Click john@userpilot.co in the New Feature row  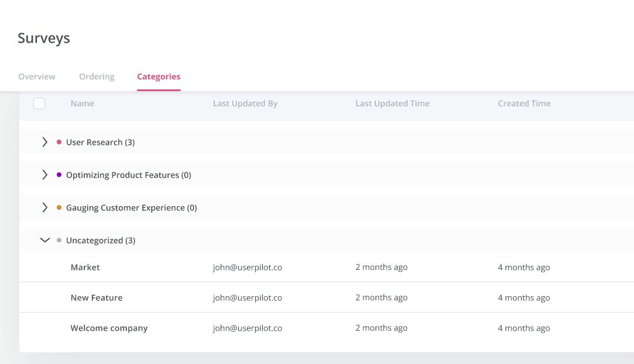247,298
